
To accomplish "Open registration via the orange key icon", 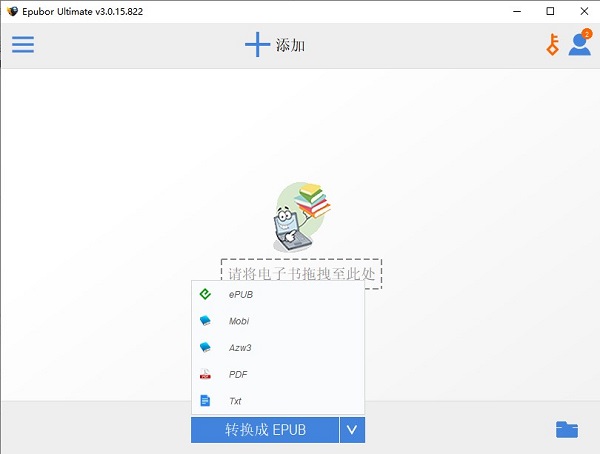I will [x=551, y=45].
